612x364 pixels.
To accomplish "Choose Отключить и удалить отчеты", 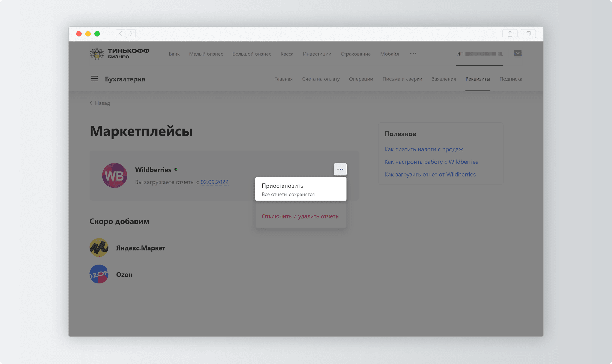I will 300,216.
